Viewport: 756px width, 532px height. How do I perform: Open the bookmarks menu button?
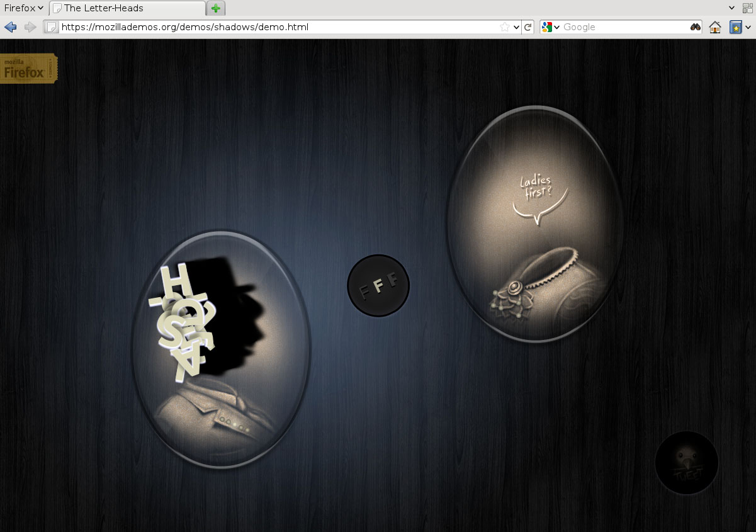point(735,27)
